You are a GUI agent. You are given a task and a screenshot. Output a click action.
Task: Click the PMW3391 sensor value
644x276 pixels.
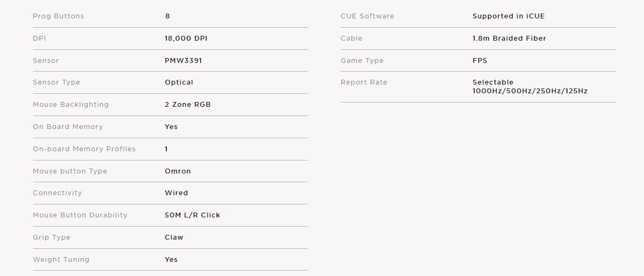point(183,61)
